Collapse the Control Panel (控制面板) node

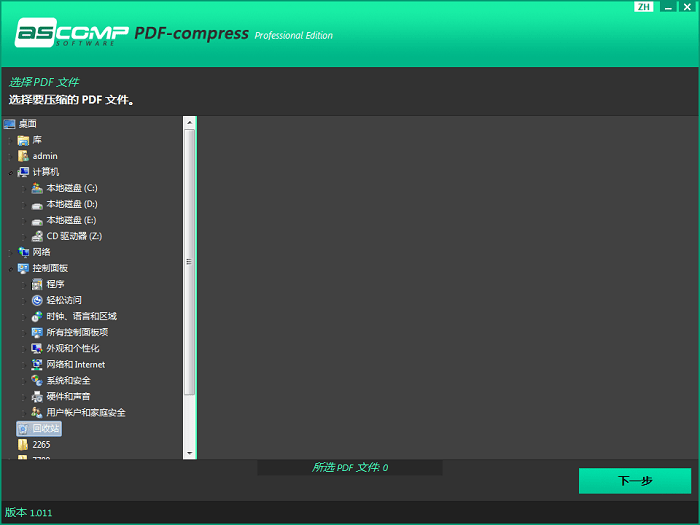[10, 269]
